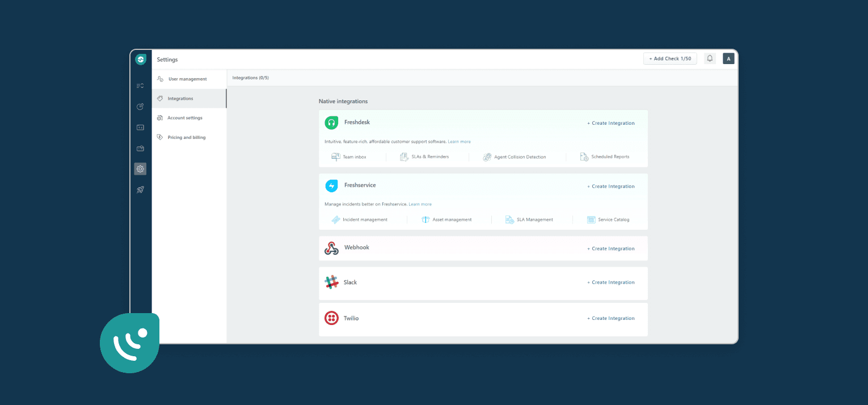Click the Freshdesk title text
868x405 pixels.
point(357,122)
